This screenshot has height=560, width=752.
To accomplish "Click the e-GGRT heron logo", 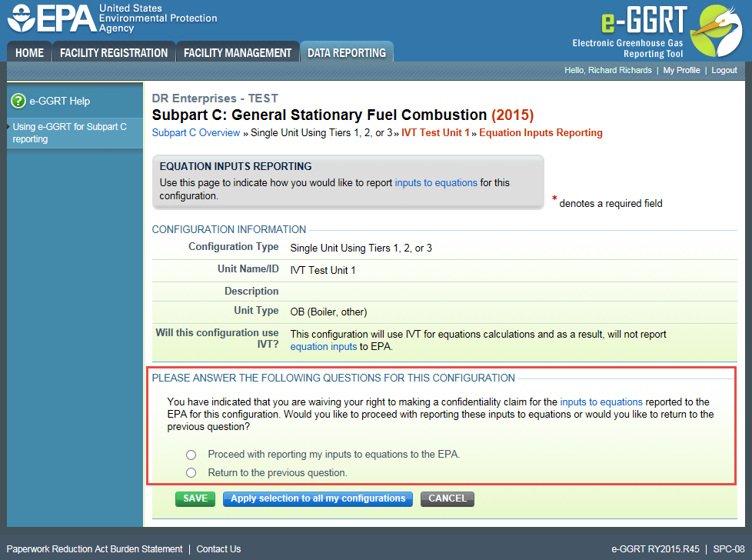I will click(x=716, y=31).
